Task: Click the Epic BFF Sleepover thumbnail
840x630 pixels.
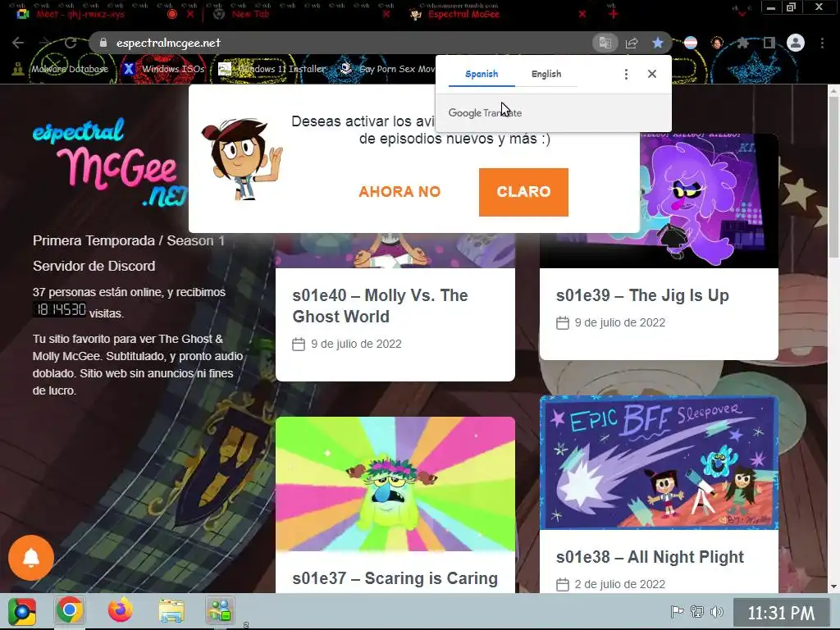Action: coord(659,463)
